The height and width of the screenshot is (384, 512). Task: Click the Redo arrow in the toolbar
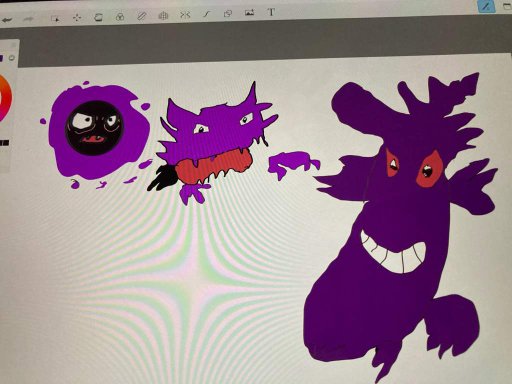28,19
